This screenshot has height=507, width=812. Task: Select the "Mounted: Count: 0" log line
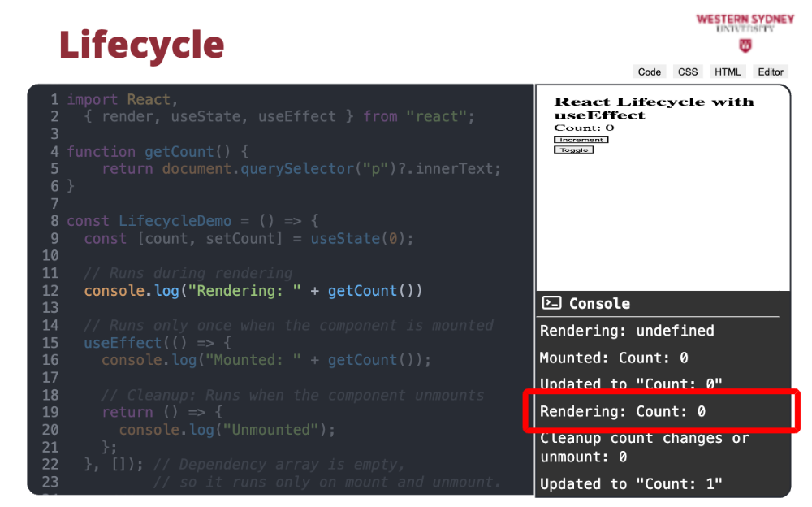[614, 357]
